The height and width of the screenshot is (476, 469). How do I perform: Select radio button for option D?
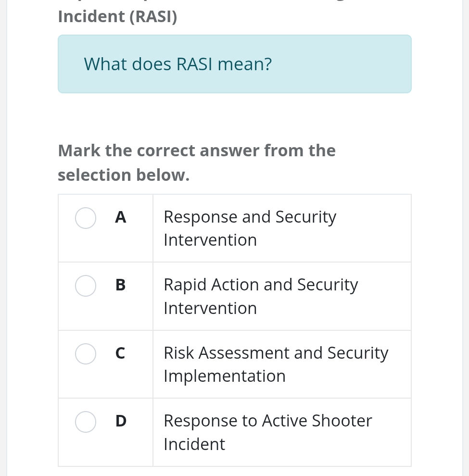pos(86,422)
